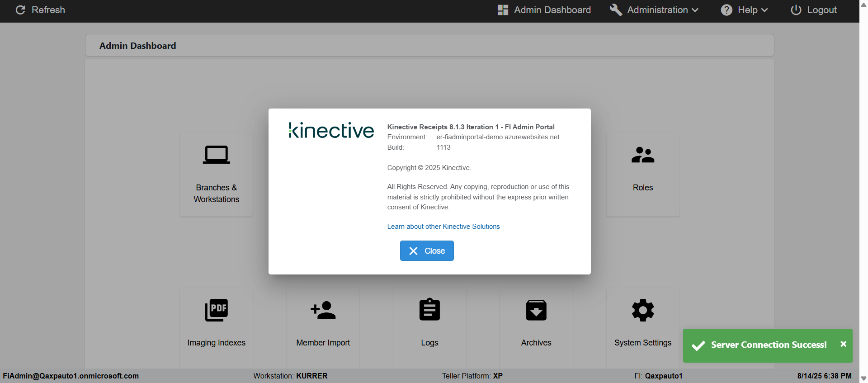Click the Copyright © 2025 Kinective text
The image size is (868, 383).
(x=429, y=168)
